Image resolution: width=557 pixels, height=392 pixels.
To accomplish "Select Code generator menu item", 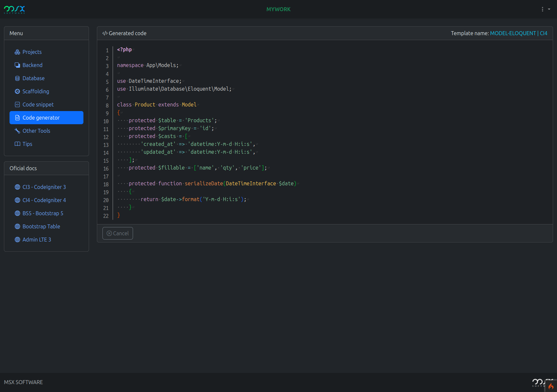I will coord(46,118).
